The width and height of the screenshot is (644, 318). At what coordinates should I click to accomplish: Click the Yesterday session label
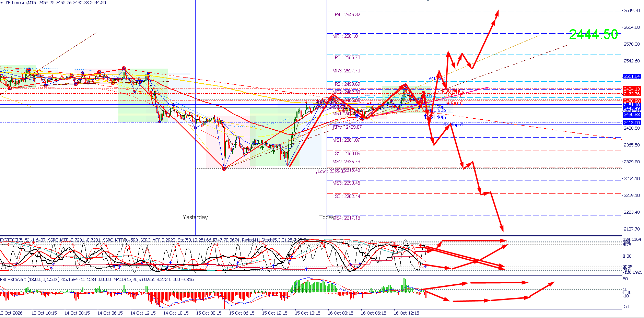(195, 217)
